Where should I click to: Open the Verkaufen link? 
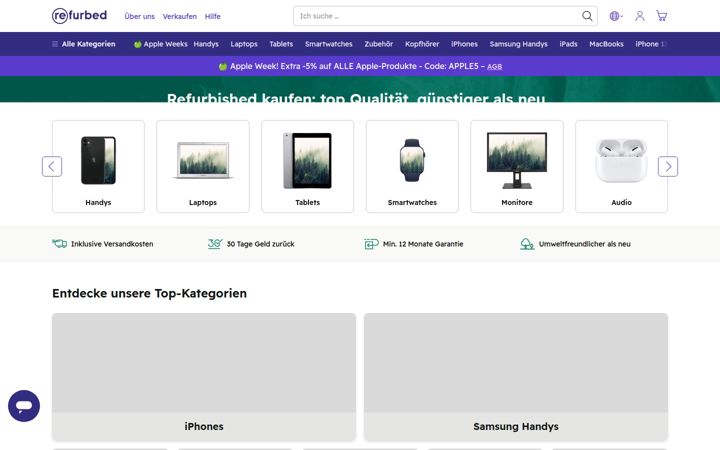point(180,17)
